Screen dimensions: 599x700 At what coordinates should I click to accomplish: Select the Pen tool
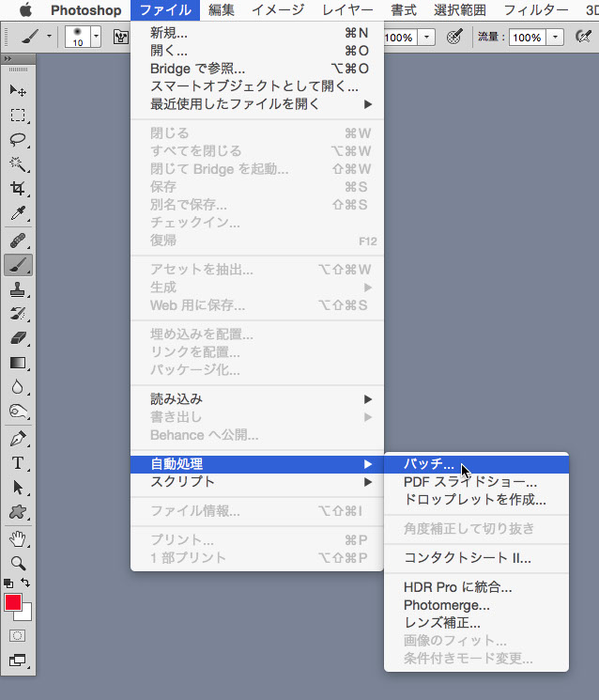[18, 439]
